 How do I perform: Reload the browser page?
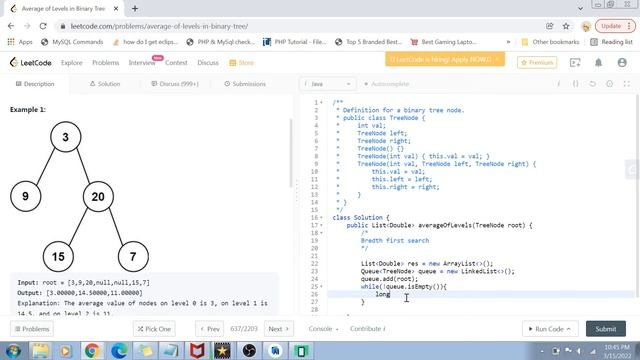43,26
